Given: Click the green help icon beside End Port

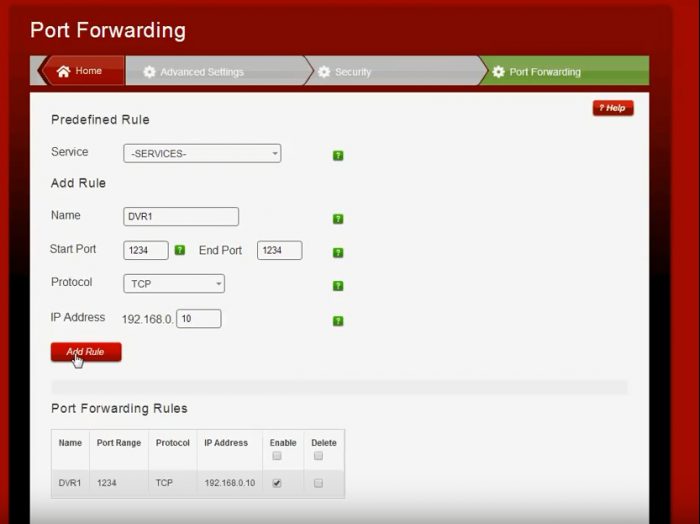Looking at the screenshot, I should coord(338,253).
